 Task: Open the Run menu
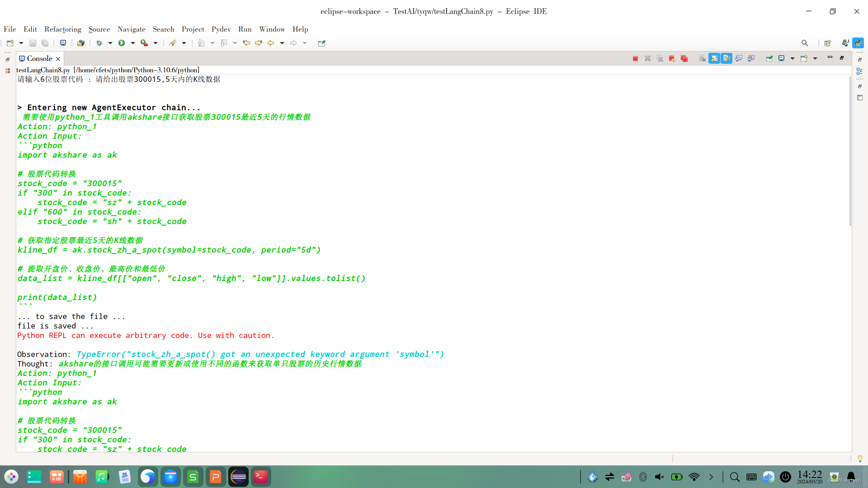[x=245, y=29]
